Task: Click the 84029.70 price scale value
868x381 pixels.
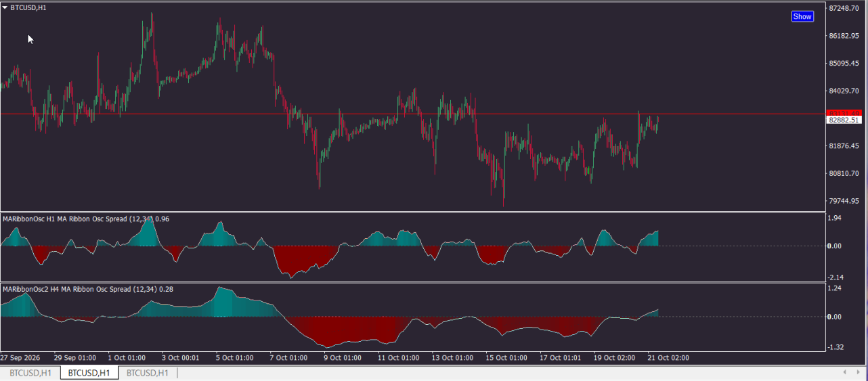Action: [844, 91]
